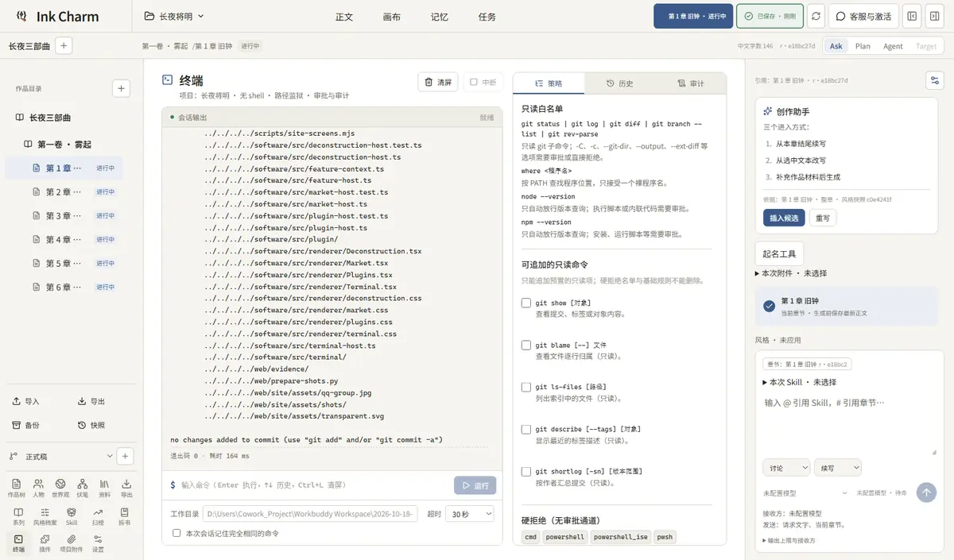Open the 人物 characters icon

(38, 488)
